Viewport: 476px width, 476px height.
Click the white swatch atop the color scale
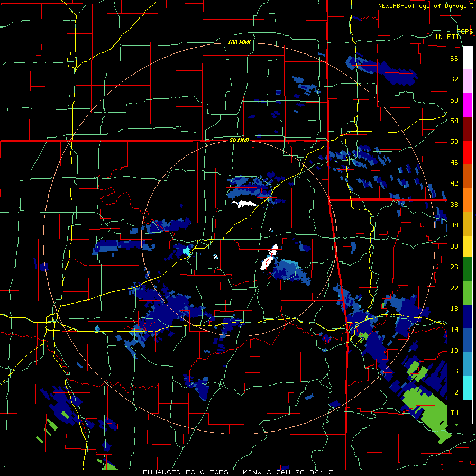tap(467, 58)
